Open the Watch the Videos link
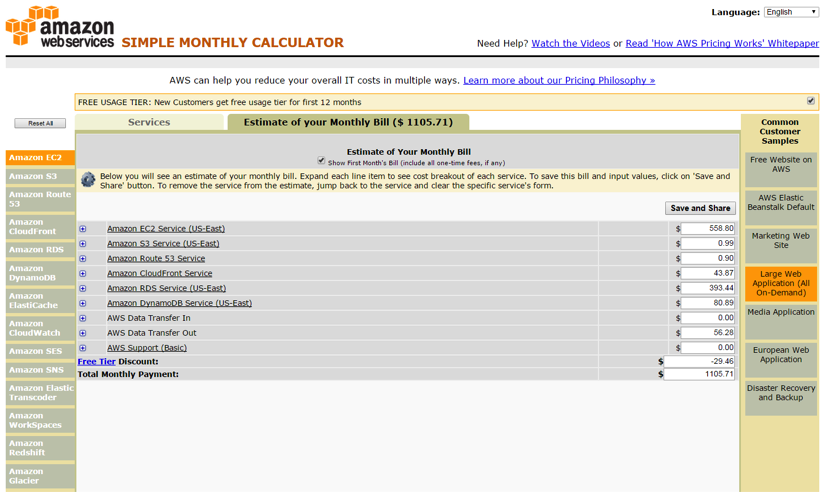Viewport: 825px width, 492px height. (570, 44)
